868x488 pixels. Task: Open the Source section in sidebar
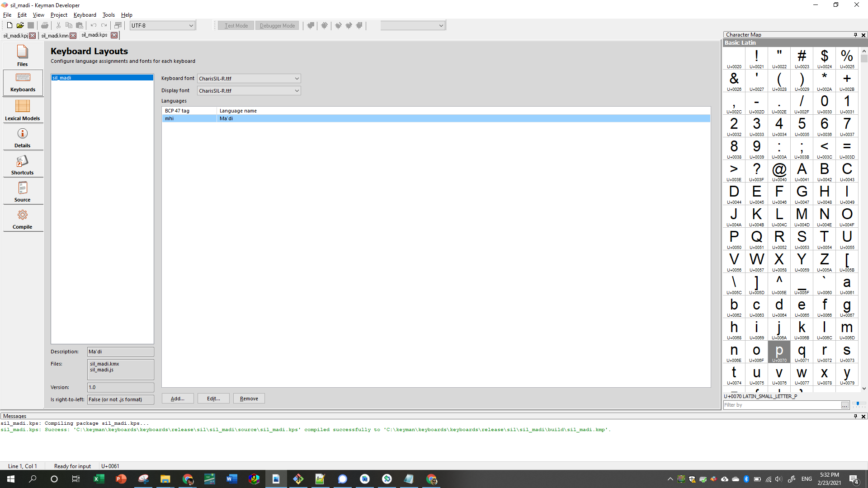[x=23, y=192]
